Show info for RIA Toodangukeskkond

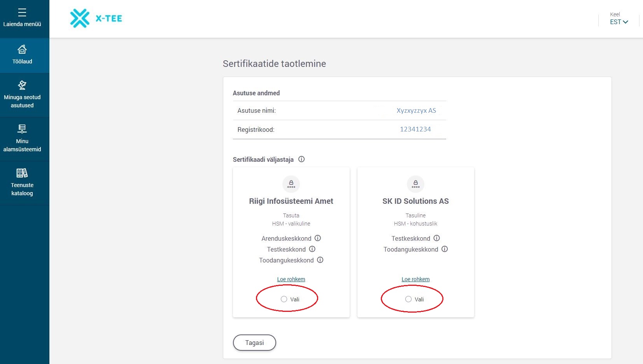pos(320,260)
